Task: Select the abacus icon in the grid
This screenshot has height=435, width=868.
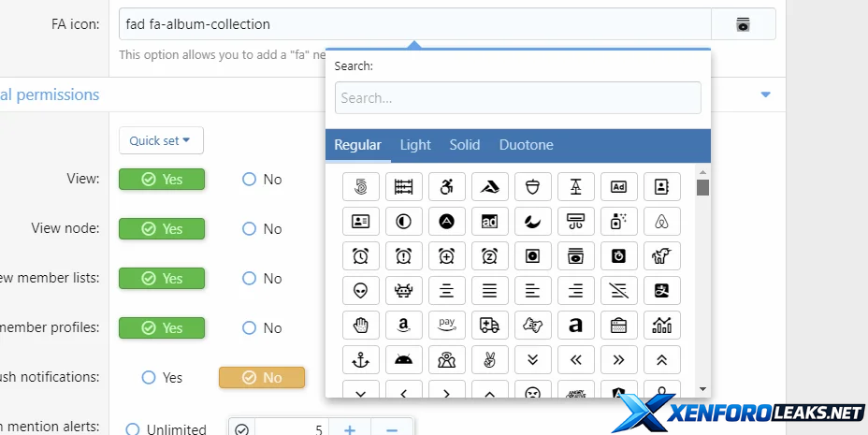Action: (x=403, y=187)
